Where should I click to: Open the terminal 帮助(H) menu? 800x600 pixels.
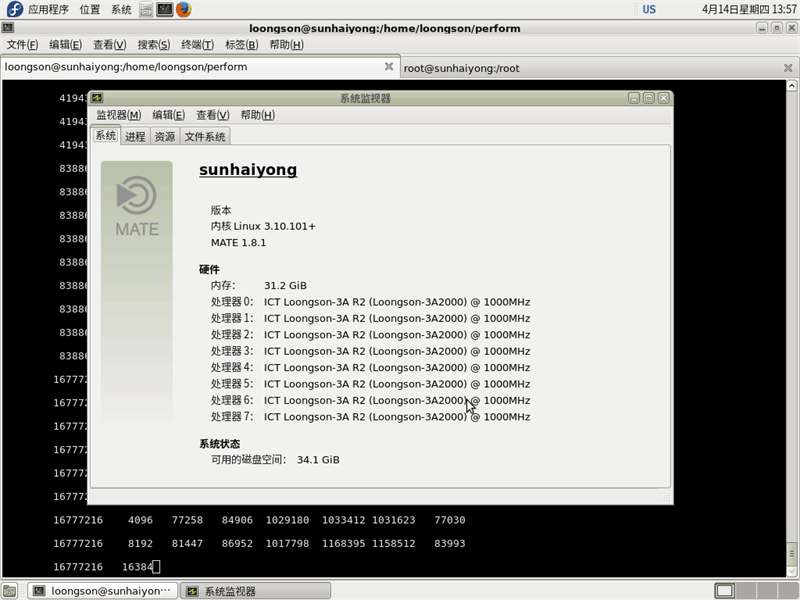pyautogui.click(x=286, y=45)
